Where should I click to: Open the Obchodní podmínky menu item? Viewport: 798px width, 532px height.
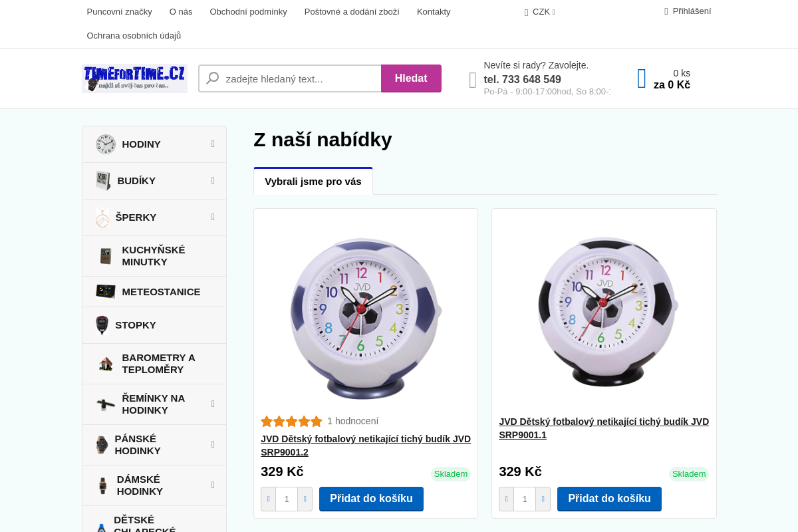tap(248, 12)
